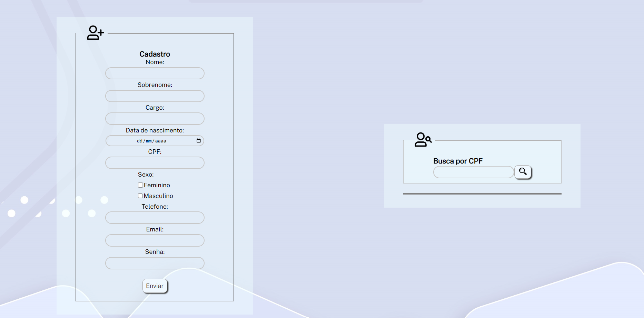This screenshot has width=644, height=318.
Task: Tick the Masculino checkbox
Action: tap(140, 196)
